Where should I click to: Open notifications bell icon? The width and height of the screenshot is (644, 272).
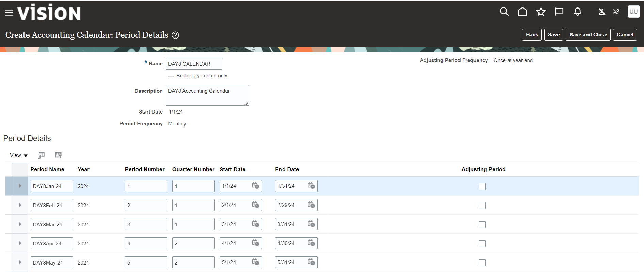pos(578,12)
